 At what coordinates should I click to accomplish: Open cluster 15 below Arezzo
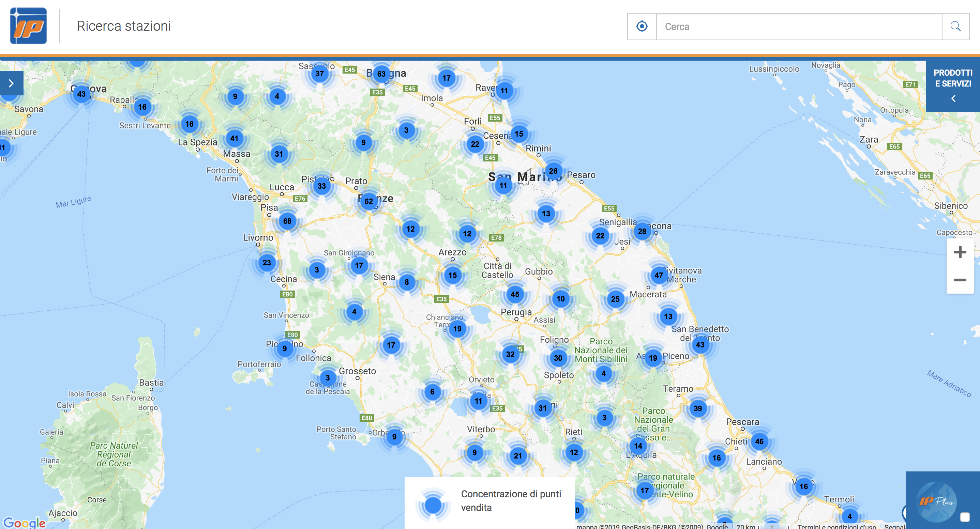(x=452, y=275)
